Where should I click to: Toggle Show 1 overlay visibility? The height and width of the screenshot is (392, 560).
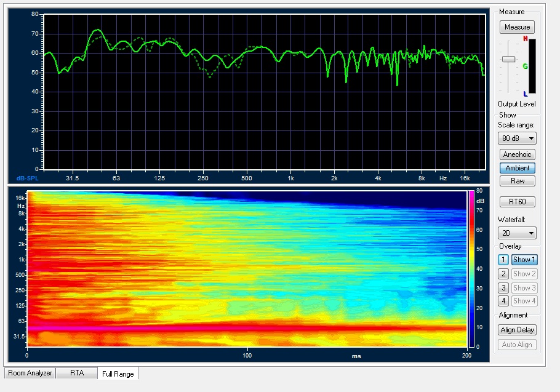point(524,260)
